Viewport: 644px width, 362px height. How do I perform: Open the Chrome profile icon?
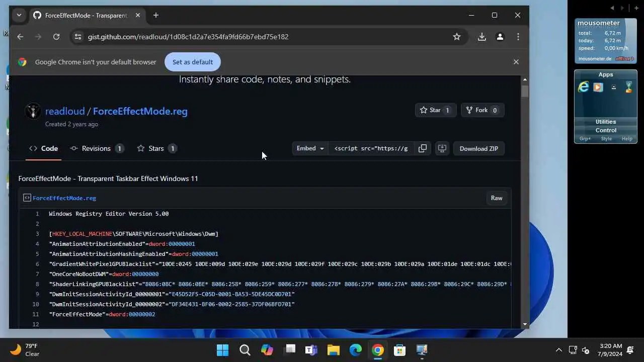(x=500, y=37)
